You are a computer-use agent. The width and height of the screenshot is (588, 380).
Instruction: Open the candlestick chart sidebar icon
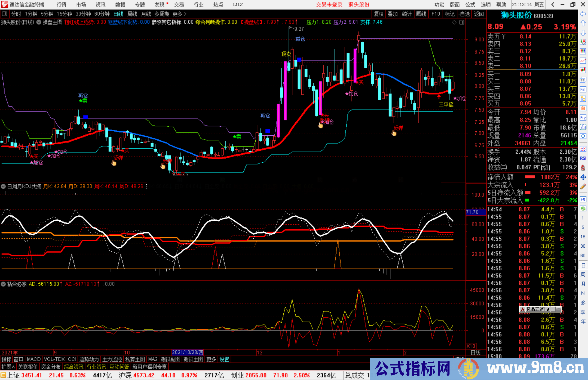tap(583, 70)
